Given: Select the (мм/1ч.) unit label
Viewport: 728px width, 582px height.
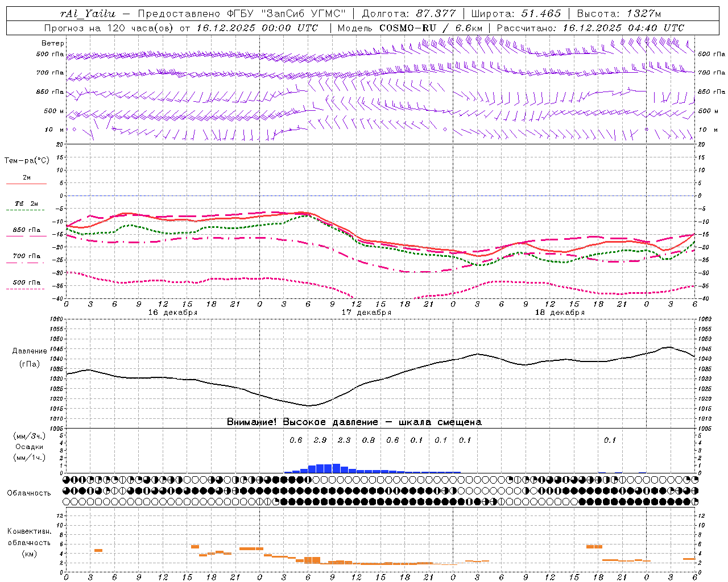Looking at the screenshot, I should [30, 458].
